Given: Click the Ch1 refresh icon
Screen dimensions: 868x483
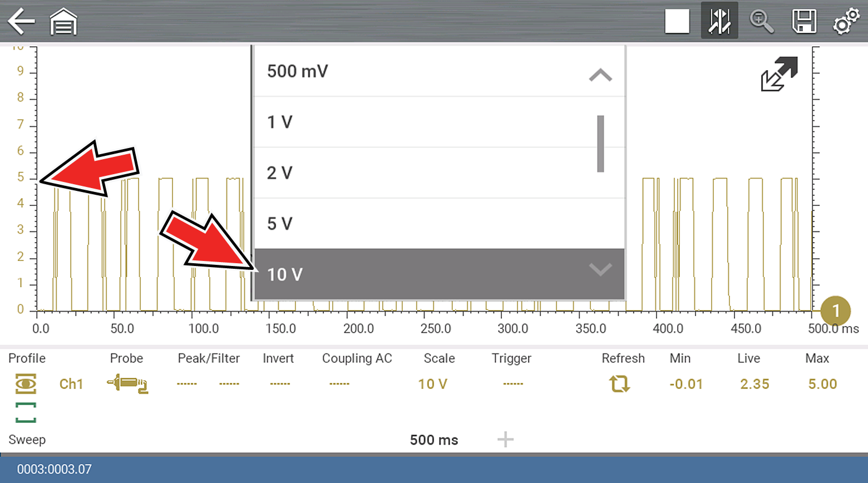Looking at the screenshot, I should pos(619,384).
